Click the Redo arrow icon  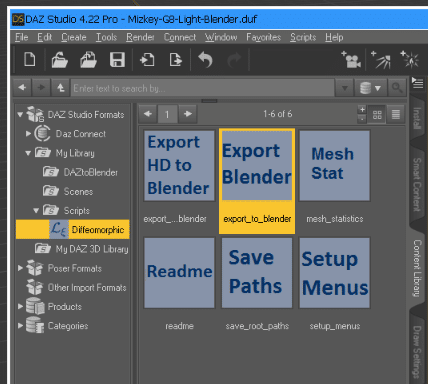(234, 60)
